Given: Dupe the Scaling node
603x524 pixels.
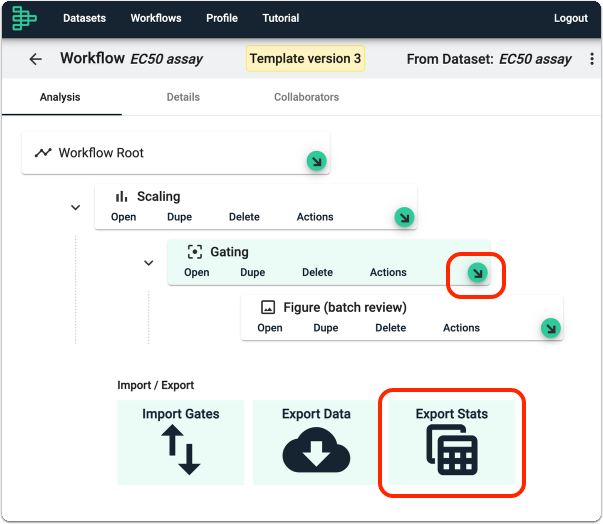Looking at the screenshot, I should (x=179, y=217).
